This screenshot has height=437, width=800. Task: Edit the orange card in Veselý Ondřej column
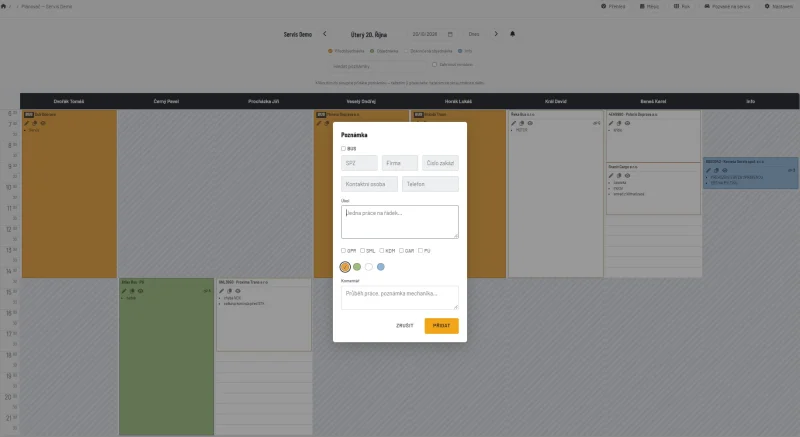[319, 123]
